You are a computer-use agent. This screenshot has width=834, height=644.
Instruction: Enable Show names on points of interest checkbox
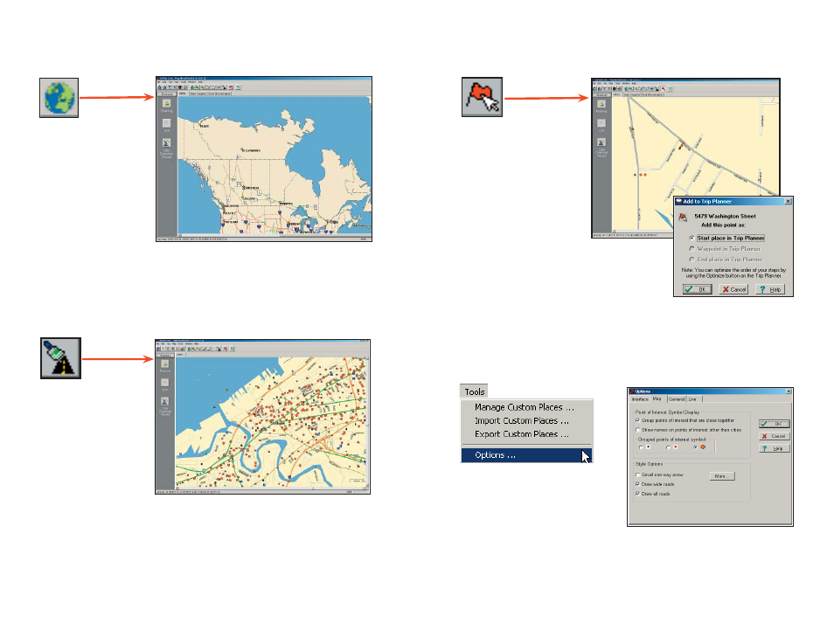pos(637,430)
